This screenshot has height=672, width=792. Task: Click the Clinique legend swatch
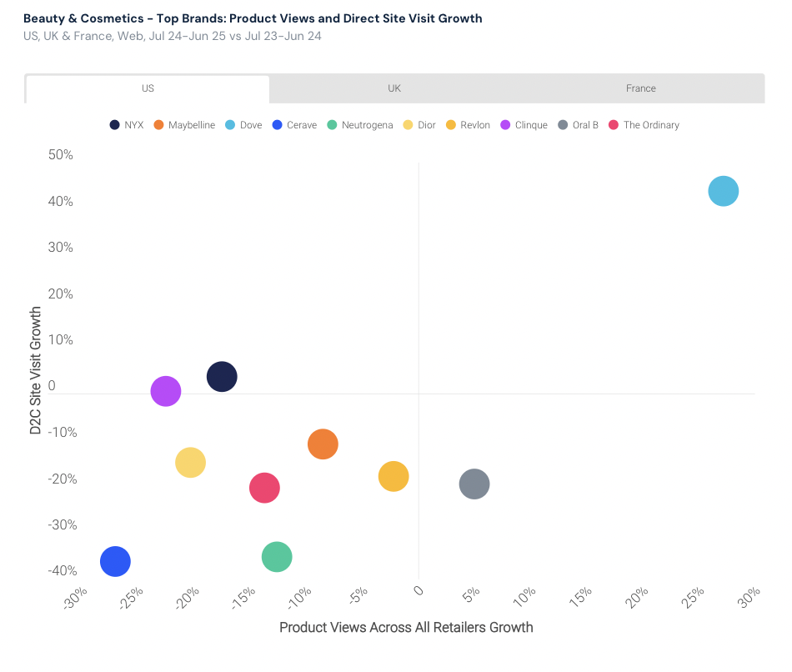(x=505, y=125)
